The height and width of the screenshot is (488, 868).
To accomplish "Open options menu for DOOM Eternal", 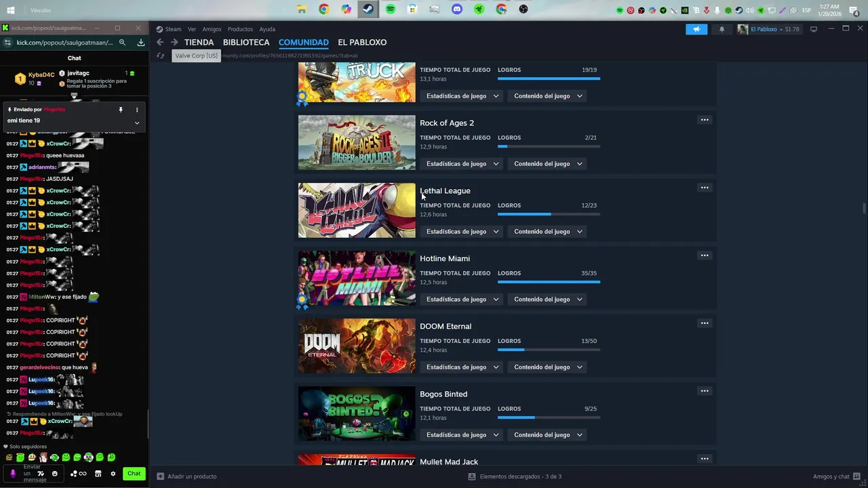I will click(x=705, y=323).
